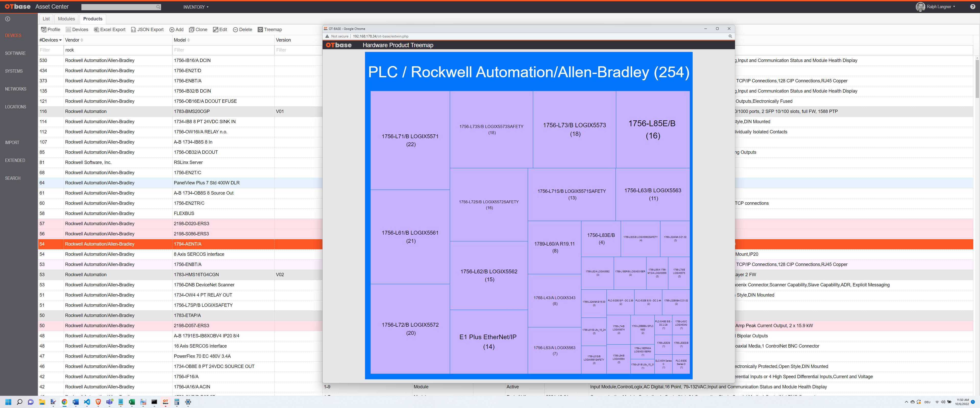Click the 1756-L71/B LOGIX5571 treemap tile
This screenshot has width=980, height=408.
point(410,140)
